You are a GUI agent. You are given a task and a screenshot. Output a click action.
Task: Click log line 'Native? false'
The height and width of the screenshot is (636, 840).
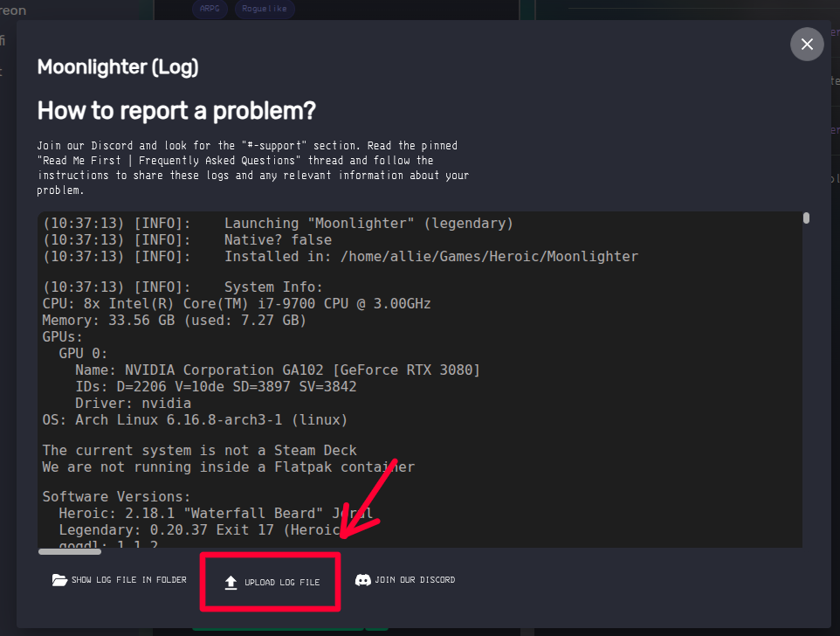tap(188, 240)
